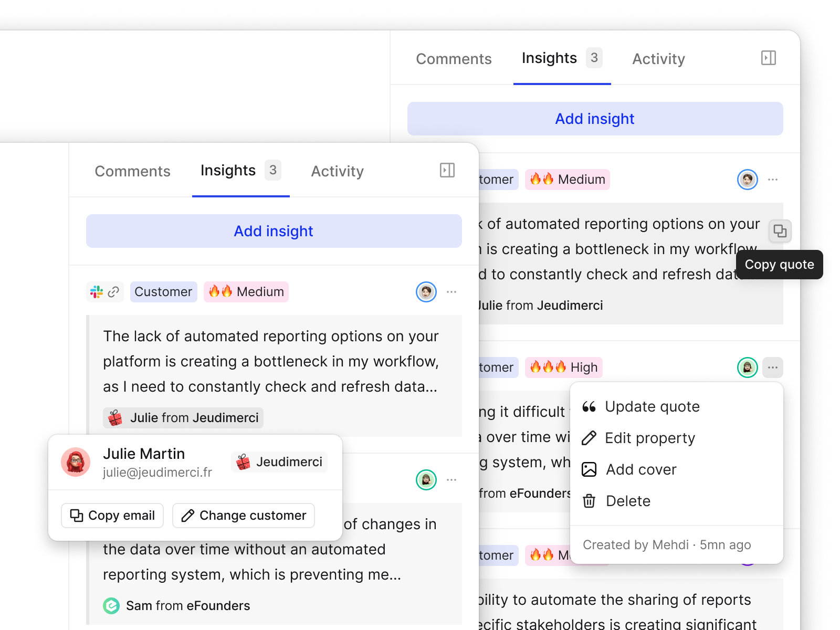Collapse the front panel using sidebar icon
Viewport: 840px width, 630px height.
tap(447, 170)
